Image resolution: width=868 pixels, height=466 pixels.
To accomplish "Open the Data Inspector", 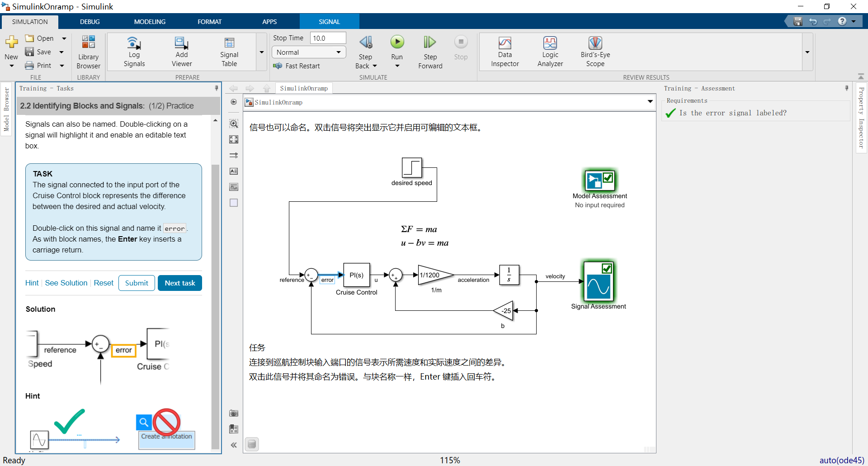I will click(x=505, y=50).
